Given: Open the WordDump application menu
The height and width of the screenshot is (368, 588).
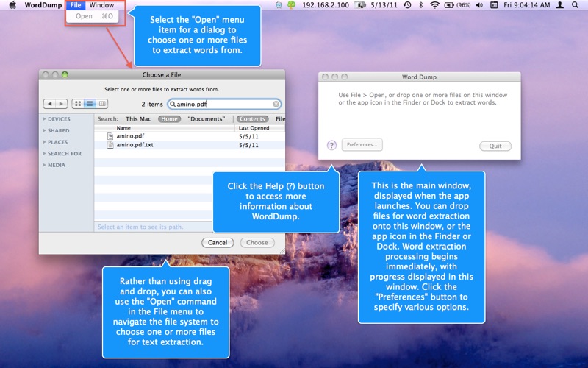Looking at the screenshot, I should pyautogui.click(x=43, y=5).
